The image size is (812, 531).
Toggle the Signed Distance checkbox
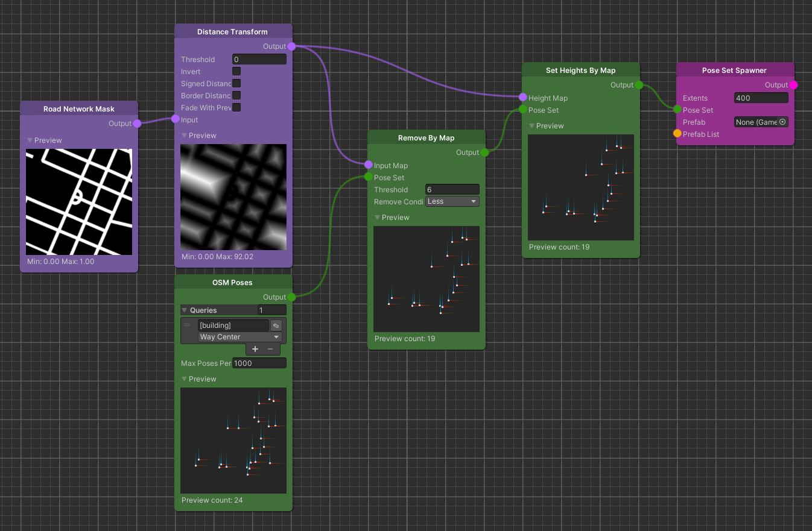[236, 84]
